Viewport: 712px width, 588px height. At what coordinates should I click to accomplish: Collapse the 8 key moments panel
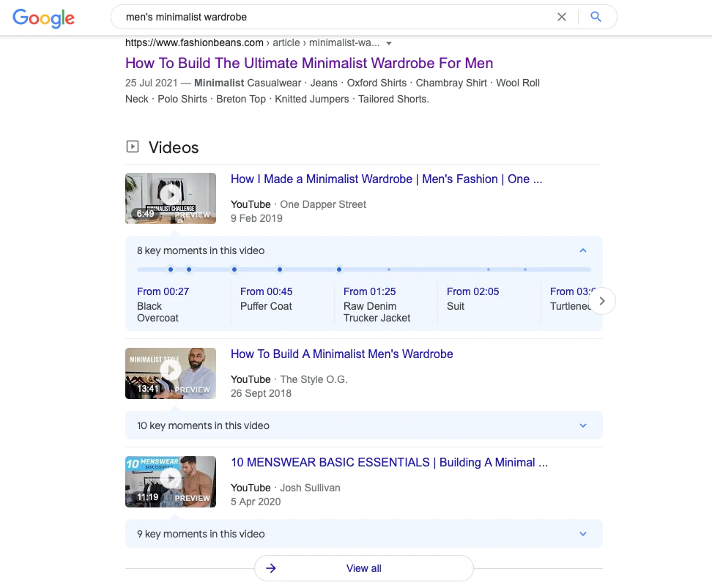(x=583, y=250)
